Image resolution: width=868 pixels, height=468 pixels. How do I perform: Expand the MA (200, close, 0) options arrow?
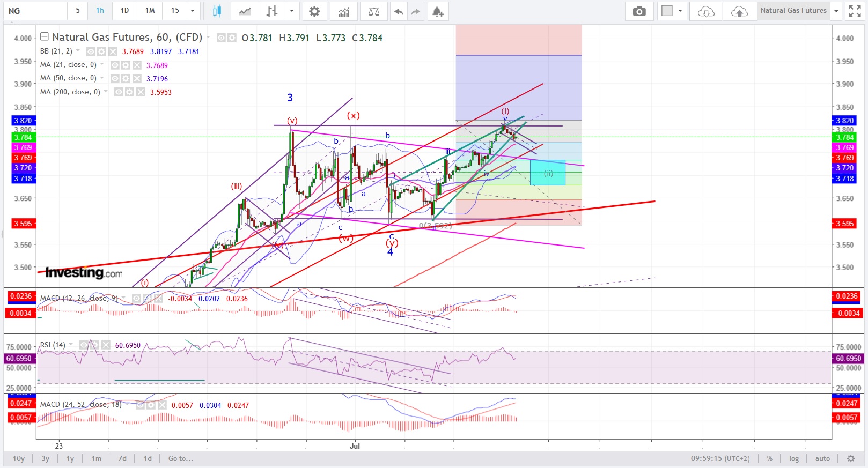click(106, 91)
